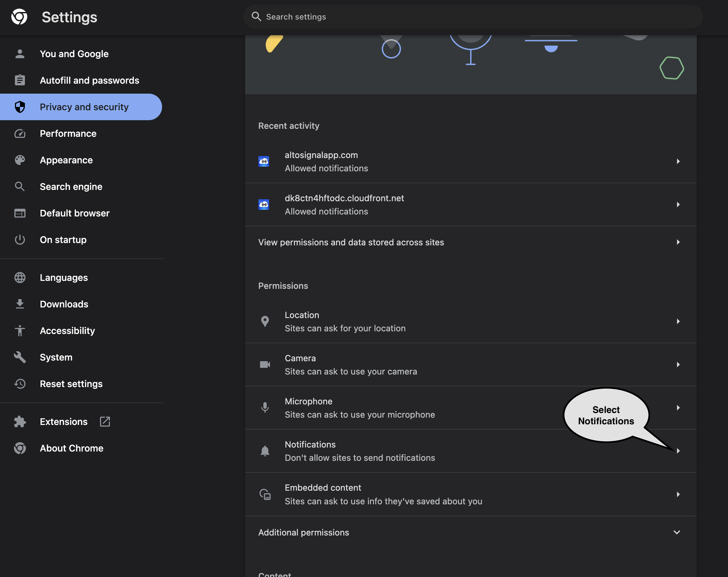Open the dk8ctn4hftodc.cloudfront.net entry arrow
This screenshot has width=728, height=577.
click(x=678, y=205)
